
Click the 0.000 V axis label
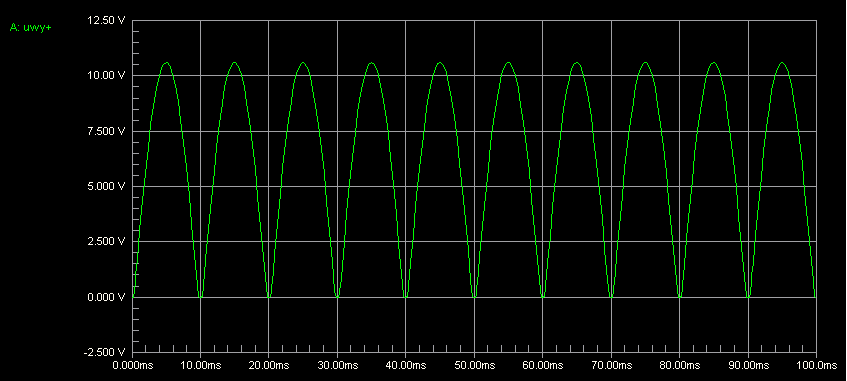pyautogui.click(x=105, y=297)
